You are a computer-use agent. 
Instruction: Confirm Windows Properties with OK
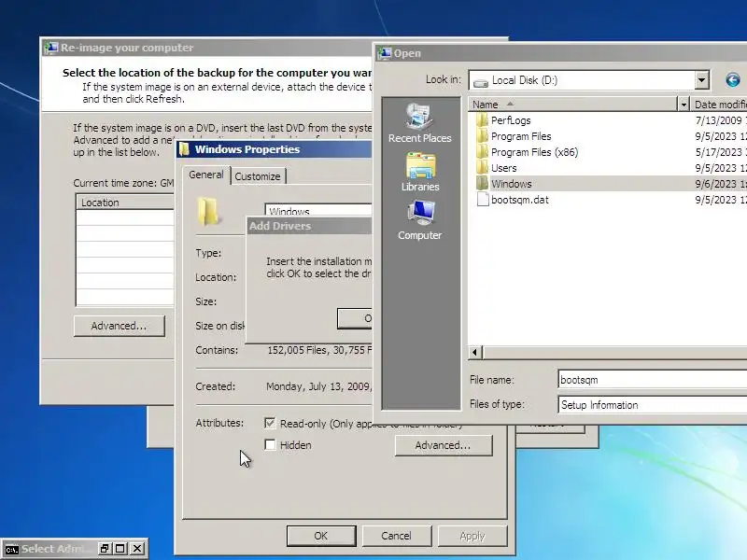coord(321,536)
